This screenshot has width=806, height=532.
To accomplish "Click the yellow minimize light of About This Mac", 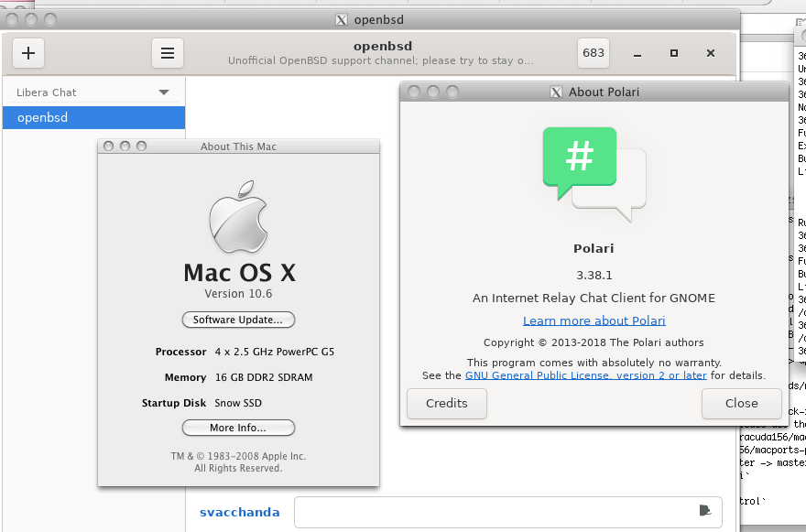I will pos(125,147).
